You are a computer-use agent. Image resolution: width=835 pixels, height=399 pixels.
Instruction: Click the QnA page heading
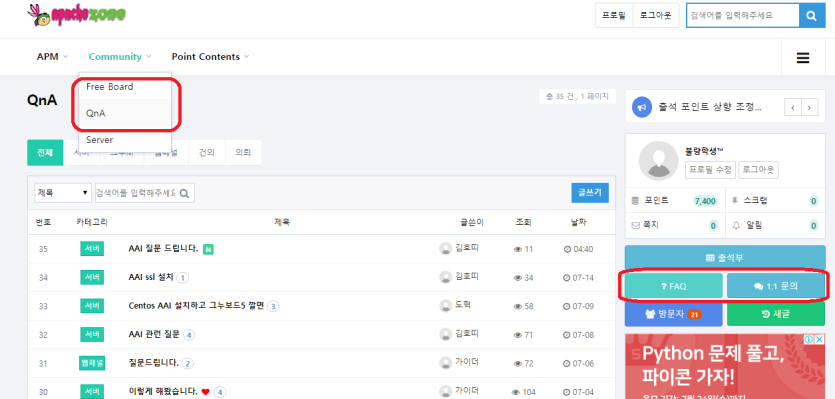[42, 101]
